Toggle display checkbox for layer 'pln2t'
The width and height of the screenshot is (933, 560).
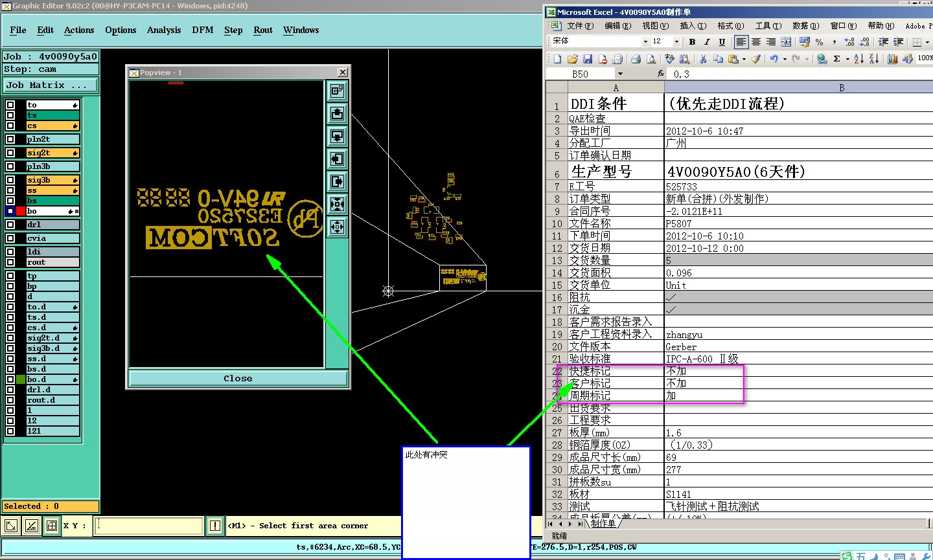[x=10, y=139]
